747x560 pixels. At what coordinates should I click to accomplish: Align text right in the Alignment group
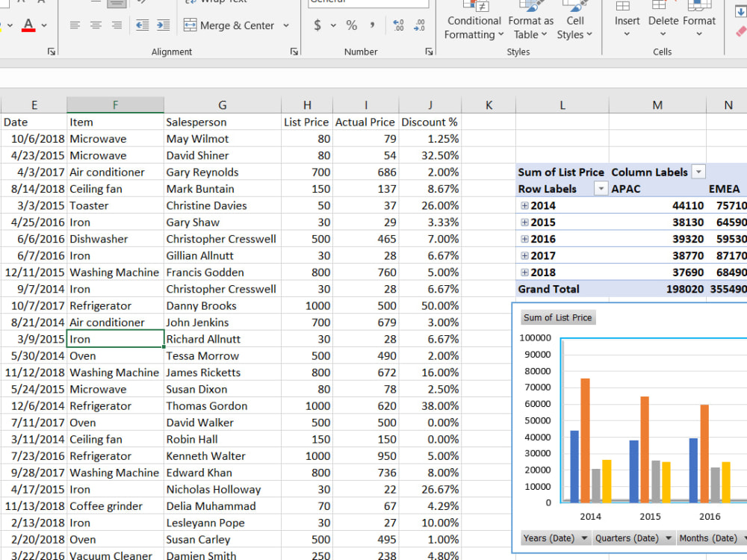click(117, 25)
